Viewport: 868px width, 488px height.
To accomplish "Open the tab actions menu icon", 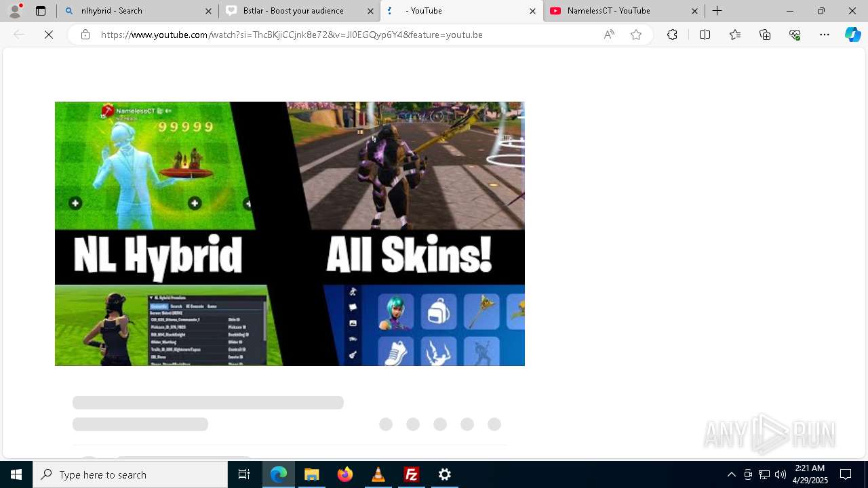I will tap(41, 11).
